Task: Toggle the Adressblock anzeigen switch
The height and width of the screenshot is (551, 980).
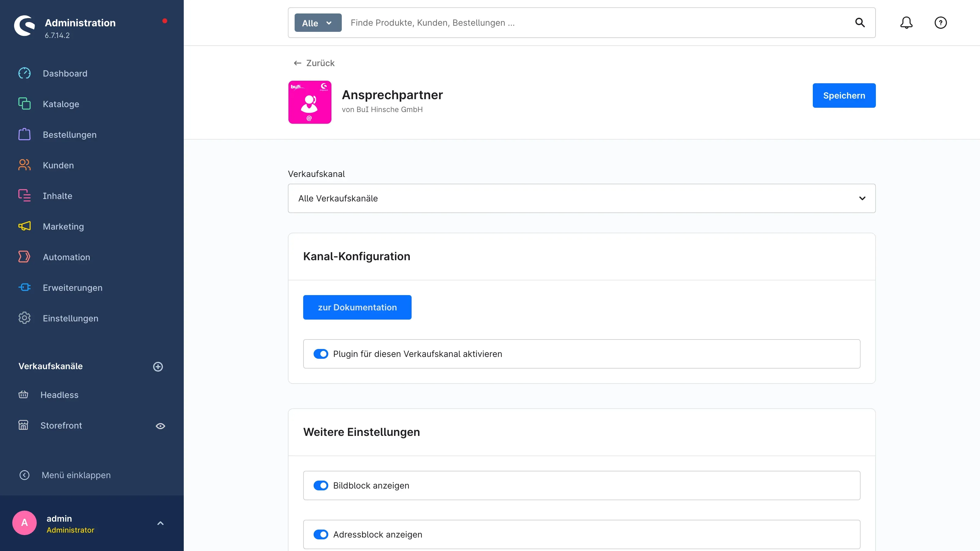Action: pos(321,535)
